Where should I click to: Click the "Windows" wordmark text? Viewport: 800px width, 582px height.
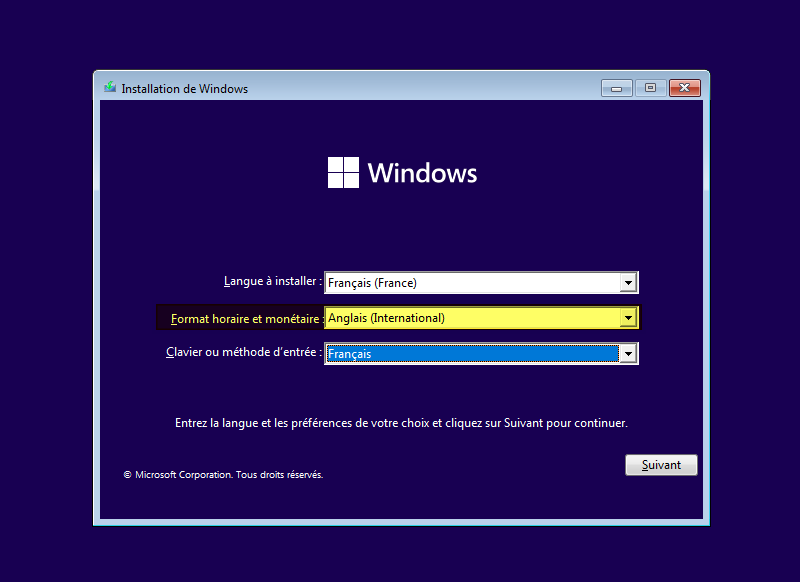click(421, 172)
